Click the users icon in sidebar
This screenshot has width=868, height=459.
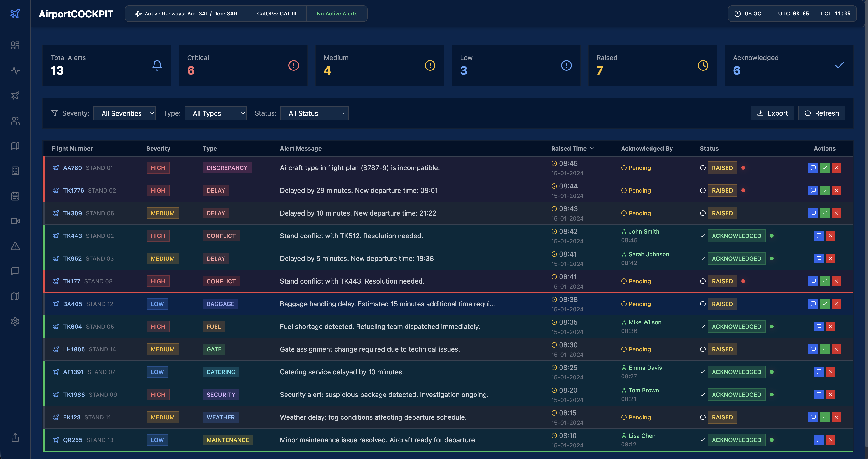point(15,121)
